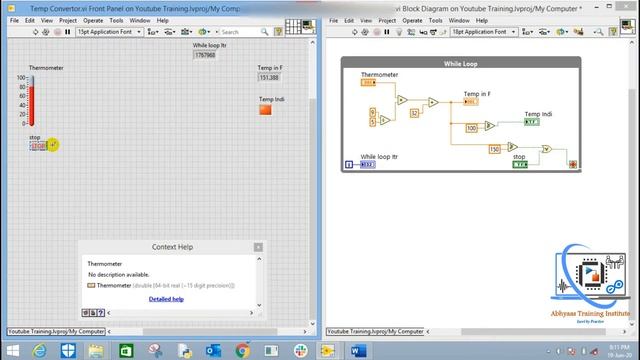This screenshot has height=360, width=640.
Task: Click Abort Execution in Front Panel toolbar
Action: [58, 32]
